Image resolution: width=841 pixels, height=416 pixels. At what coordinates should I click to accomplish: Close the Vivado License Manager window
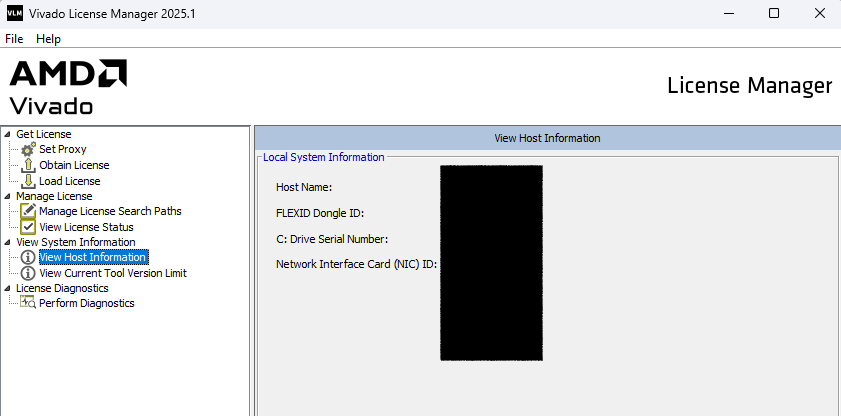(x=818, y=13)
